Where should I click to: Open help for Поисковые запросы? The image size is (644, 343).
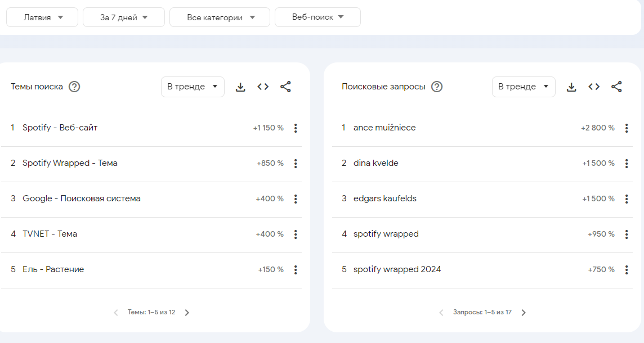click(437, 87)
